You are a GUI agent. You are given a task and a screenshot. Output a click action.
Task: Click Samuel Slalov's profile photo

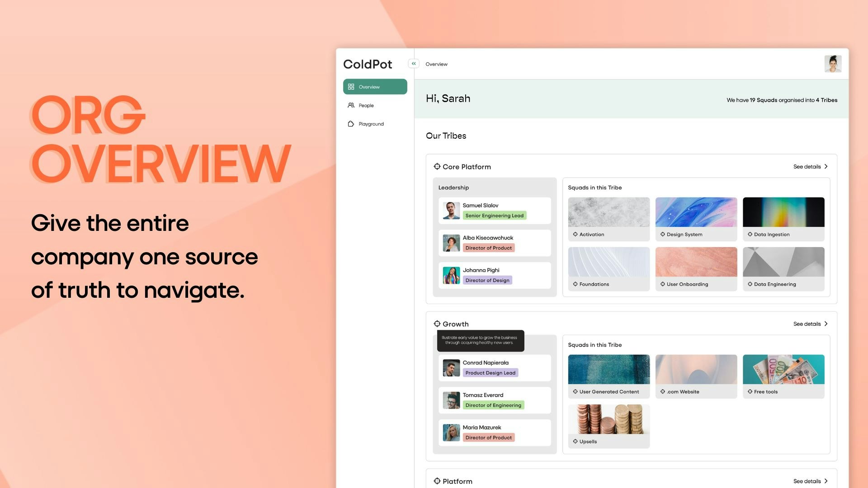[451, 211]
